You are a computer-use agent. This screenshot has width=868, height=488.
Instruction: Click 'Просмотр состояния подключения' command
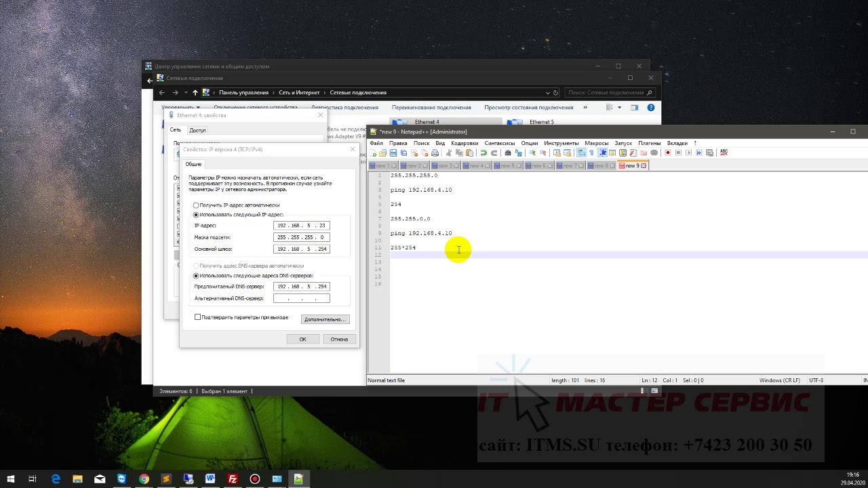[x=529, y=107]
